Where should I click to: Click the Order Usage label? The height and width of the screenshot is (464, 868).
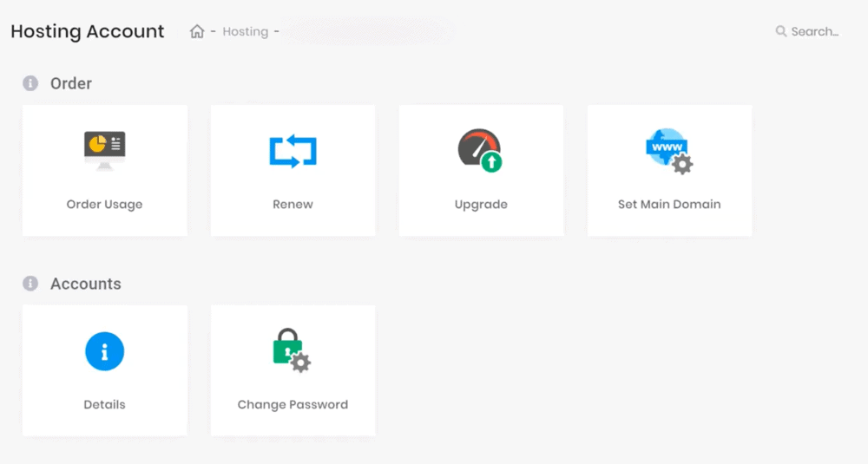pos(105,204)
